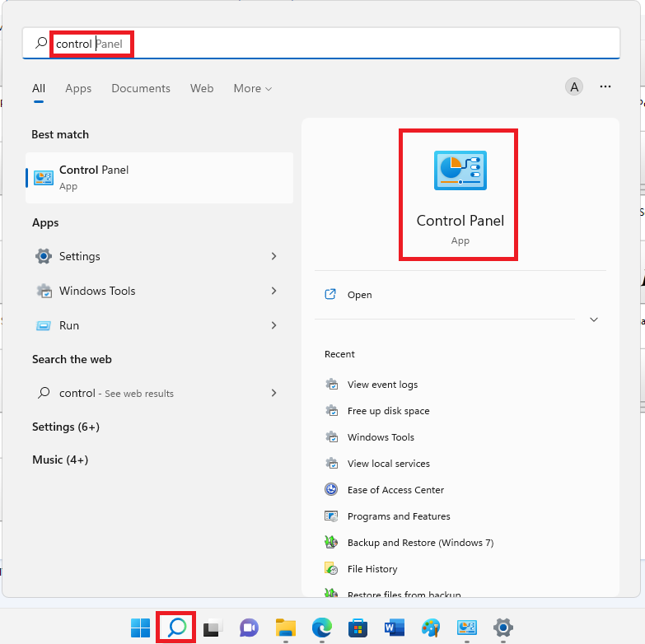
Task: Click the Settings app gear icon
Action: tap(43, 256)
